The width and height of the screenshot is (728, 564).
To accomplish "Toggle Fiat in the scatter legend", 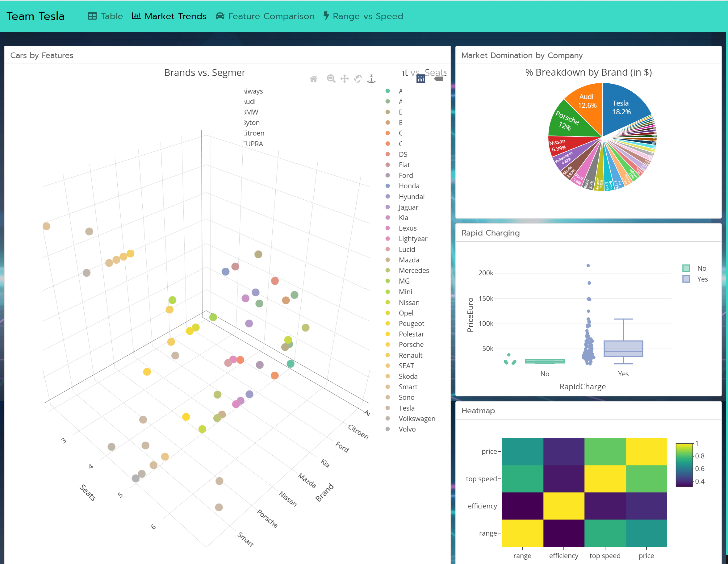I will (404, 165).
